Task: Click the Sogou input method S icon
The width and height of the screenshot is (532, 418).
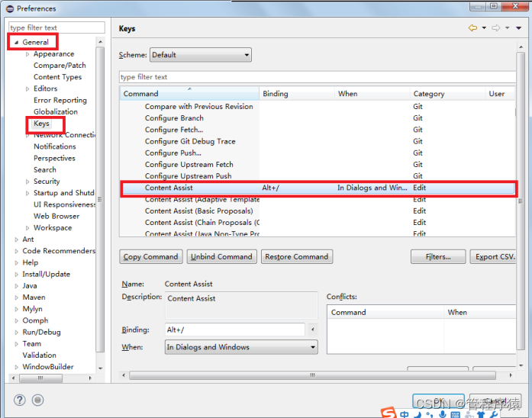Action: 389,413
